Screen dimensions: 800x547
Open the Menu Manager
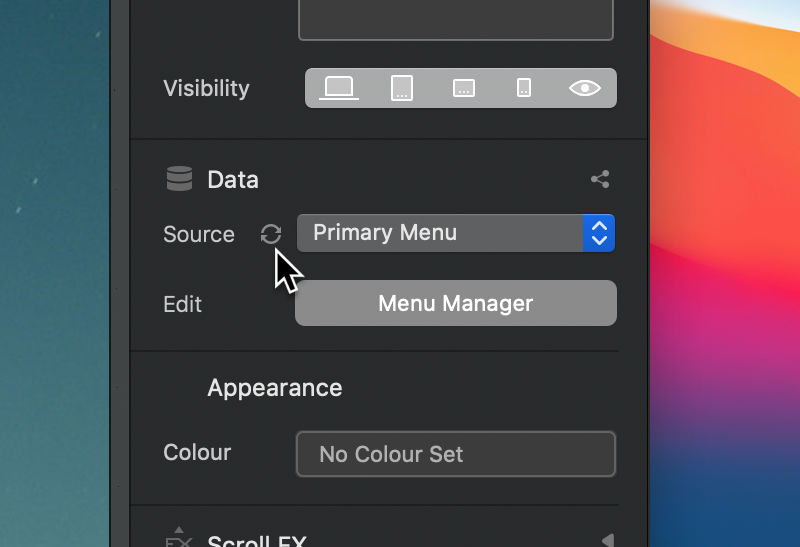(x=456, y=303)
